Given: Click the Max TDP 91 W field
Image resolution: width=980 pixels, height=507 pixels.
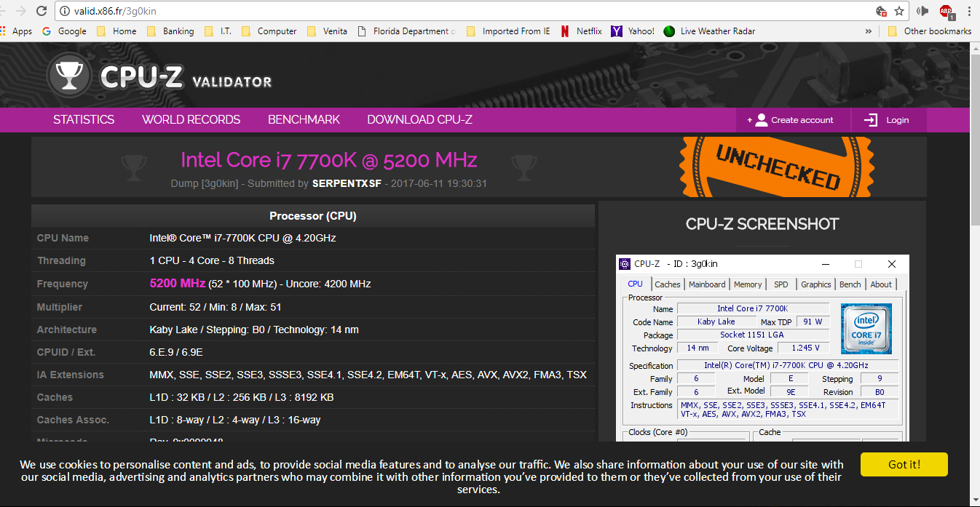Looking at the screenshot, I should click(813, 322).
